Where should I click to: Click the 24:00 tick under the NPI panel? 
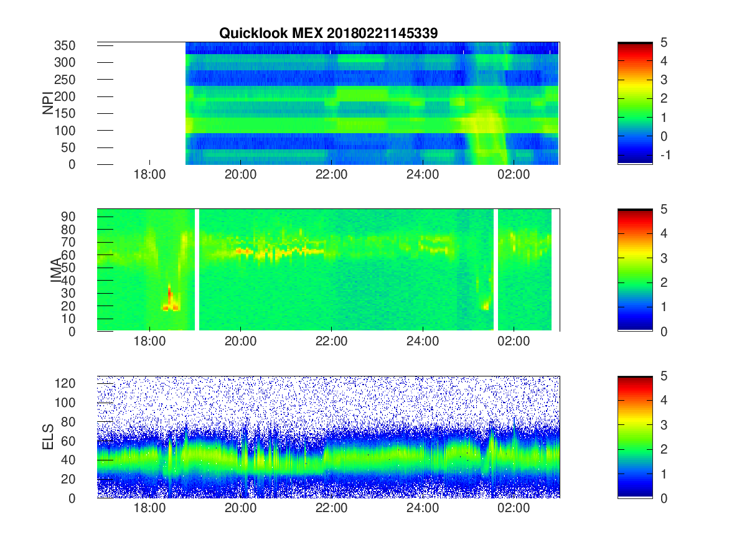click(x=423, y=175)
